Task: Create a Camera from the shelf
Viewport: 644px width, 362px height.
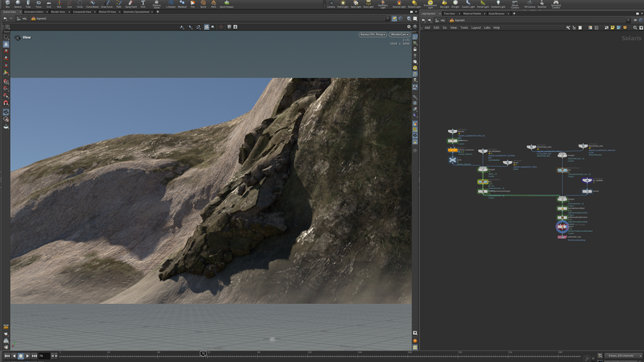Action: [330, 4]
